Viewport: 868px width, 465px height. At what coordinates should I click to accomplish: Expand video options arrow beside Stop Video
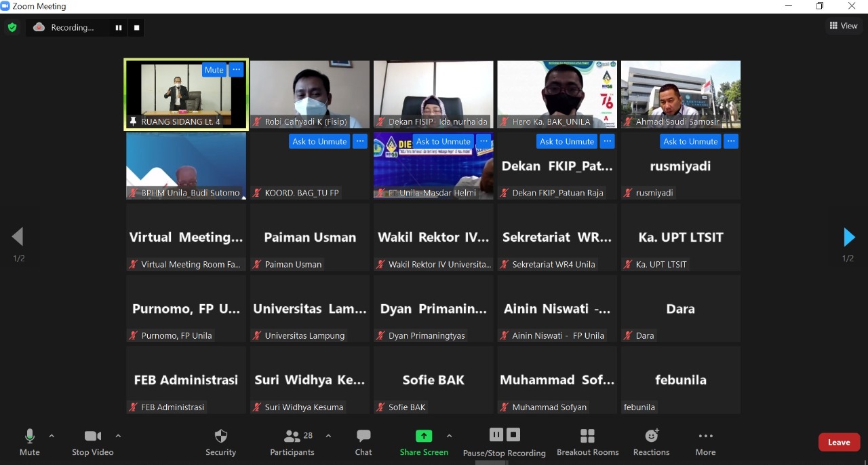[x=118, y=436]
